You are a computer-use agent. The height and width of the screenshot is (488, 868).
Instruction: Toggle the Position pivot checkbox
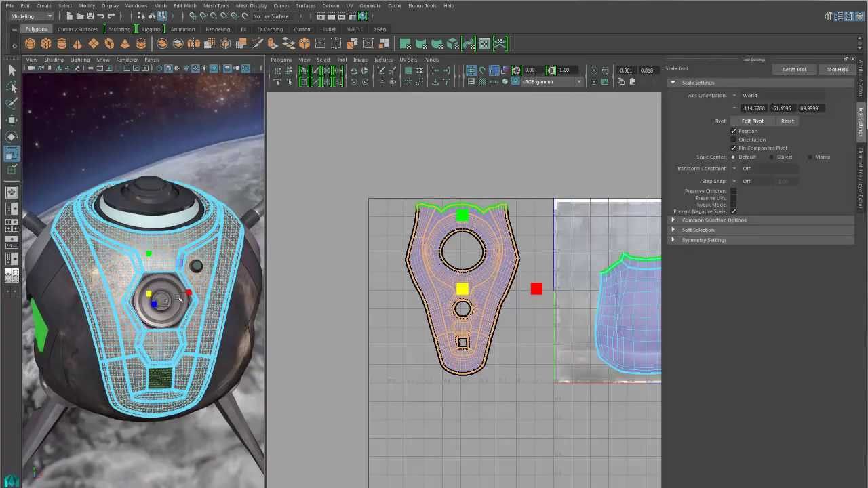(733, 131)
